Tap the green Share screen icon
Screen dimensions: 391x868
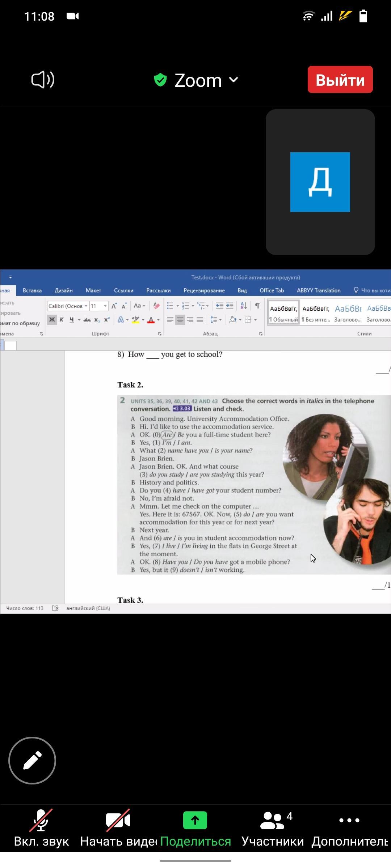pos(195,820)
